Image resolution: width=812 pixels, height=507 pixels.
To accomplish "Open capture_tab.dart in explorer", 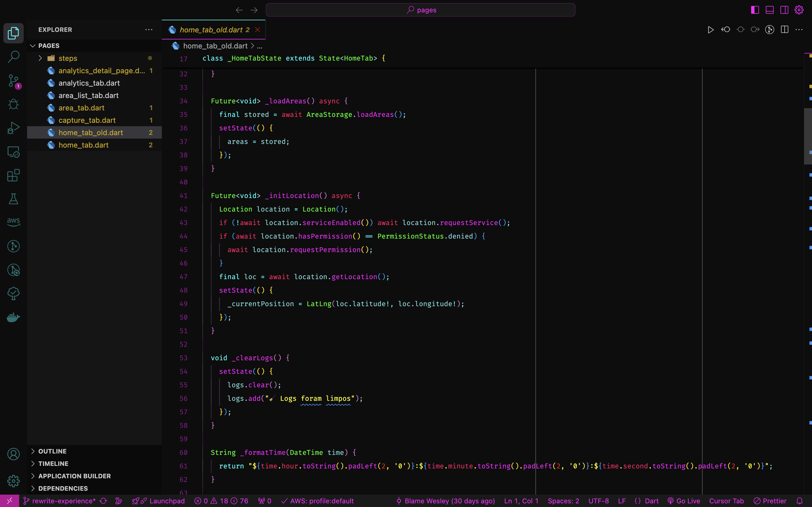I will [x=87, y=120].
